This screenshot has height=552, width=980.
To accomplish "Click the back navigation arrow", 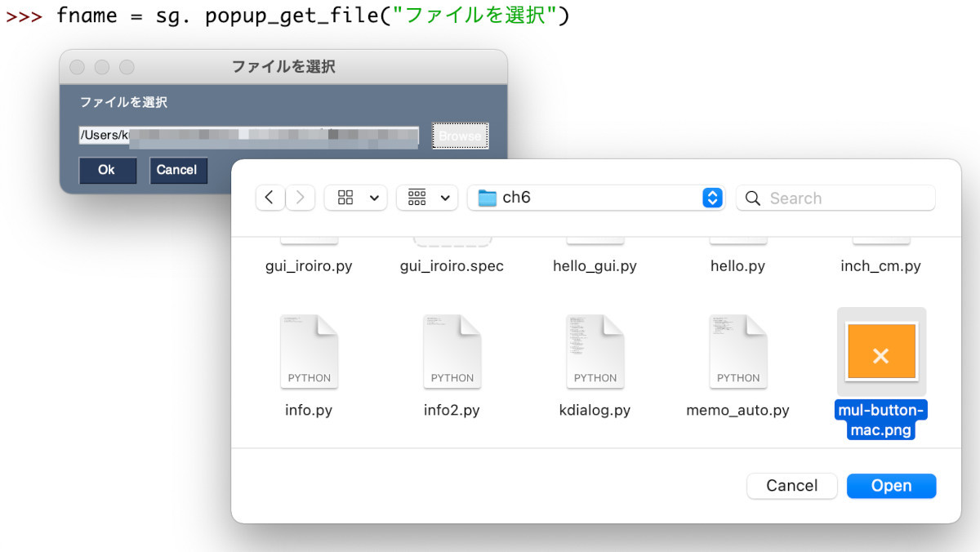I will coord(270,198).
